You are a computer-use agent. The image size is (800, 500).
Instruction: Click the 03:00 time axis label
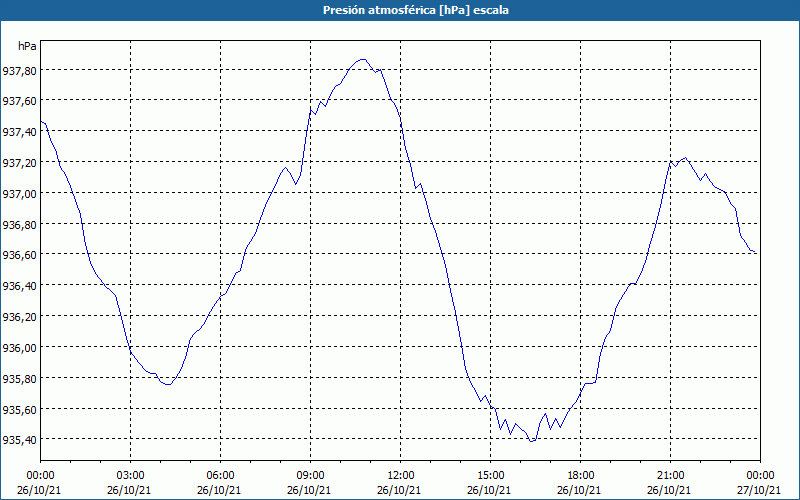pos(131,476)
